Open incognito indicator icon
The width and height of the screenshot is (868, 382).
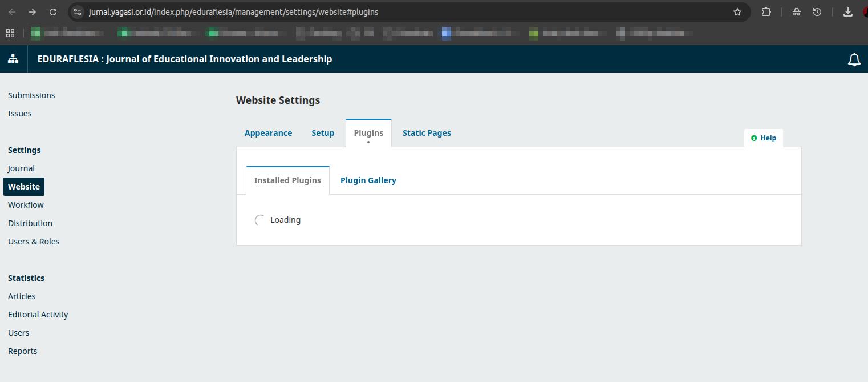797,12
